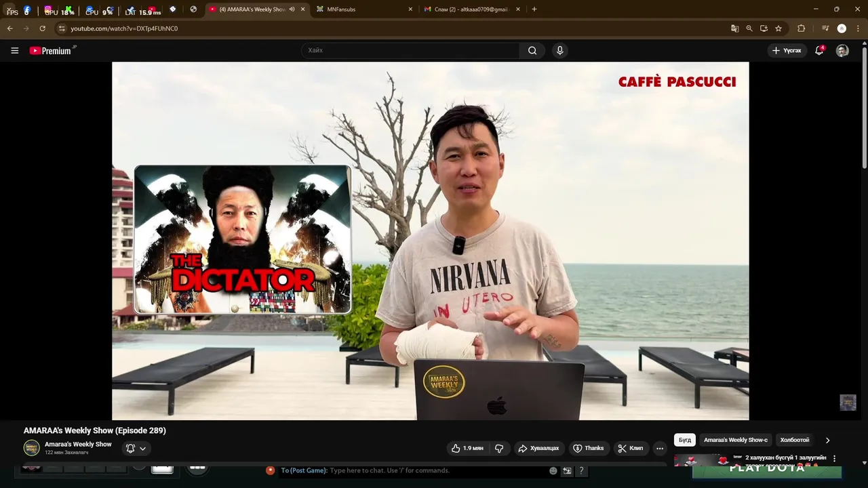Image resolution: width=868 pixels, height=488 pixels.
Task: Open more actions three-dot menu
Action: coord(660,448)
